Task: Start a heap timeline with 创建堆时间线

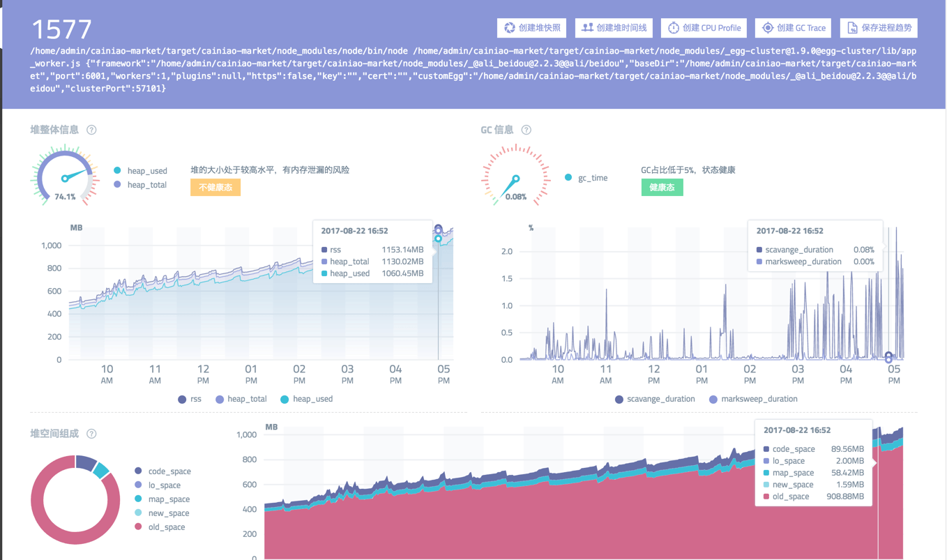Action: [614, 28]
